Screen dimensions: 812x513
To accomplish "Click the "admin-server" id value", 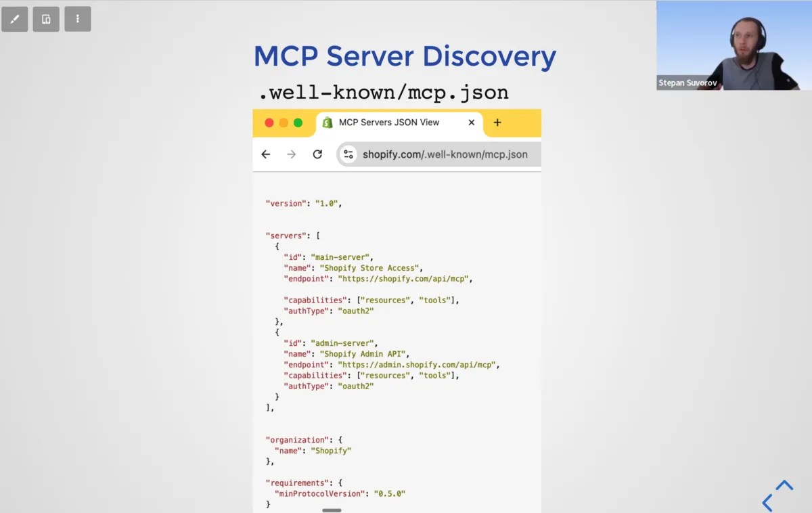I will (342, 343).
